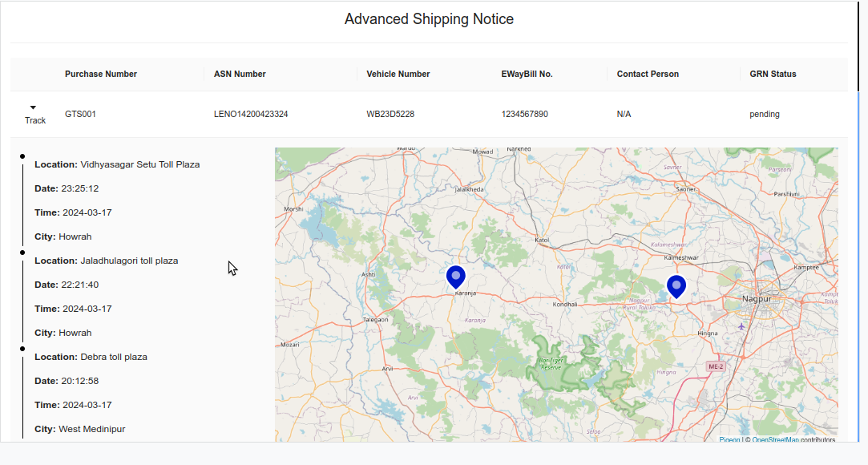Click the EWayBill No. column header

(x=527, y=74)
